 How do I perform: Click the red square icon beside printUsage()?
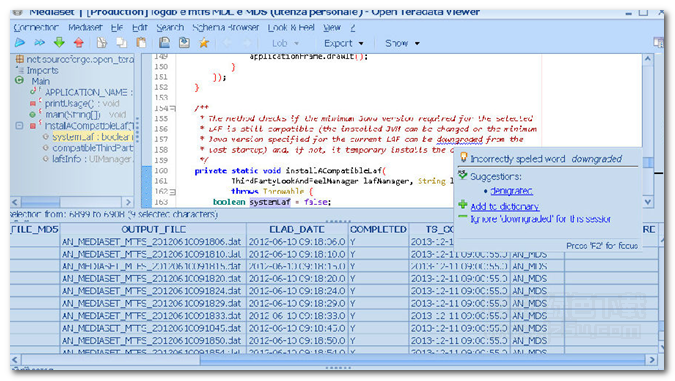(x=33, y=103)
